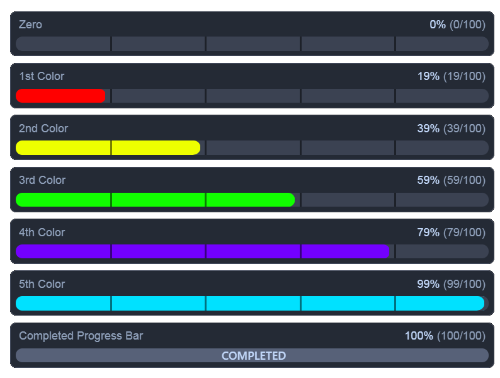Click the cyan 5th Color progress fill
Viewport: 500px width, 378px height.
(250, 303)
